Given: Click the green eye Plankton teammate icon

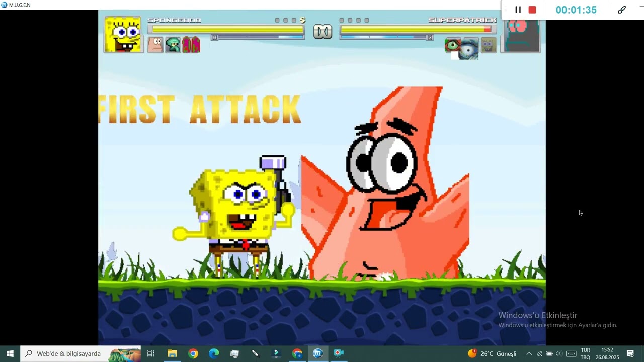Looking at the screenshot, I should (453, 45).
